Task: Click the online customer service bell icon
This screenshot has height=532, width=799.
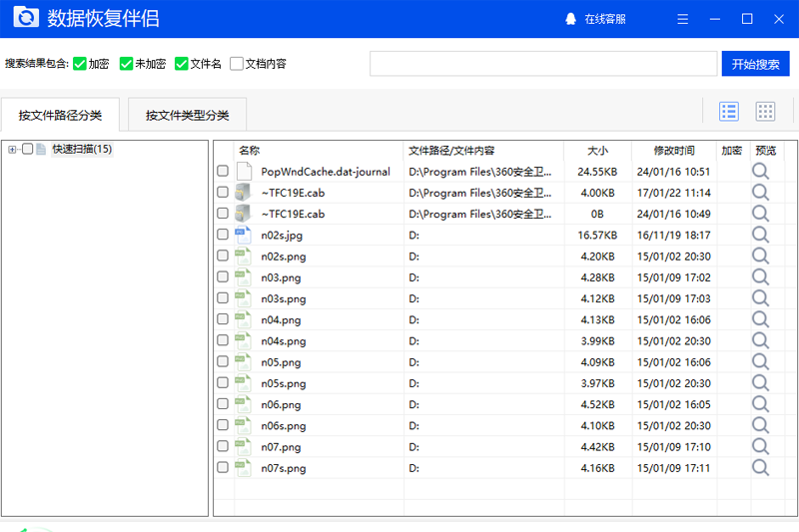Action: (571, 19)
